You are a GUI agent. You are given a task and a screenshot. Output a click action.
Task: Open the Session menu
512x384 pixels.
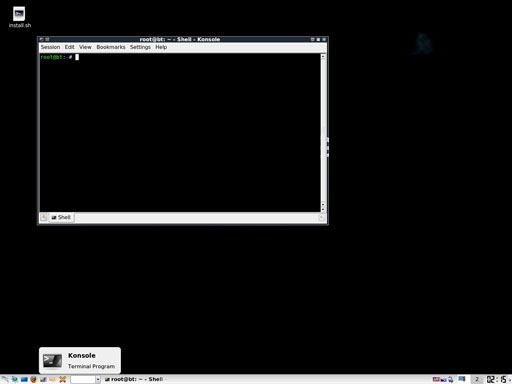pyautogui.click(x=50, y=47)
